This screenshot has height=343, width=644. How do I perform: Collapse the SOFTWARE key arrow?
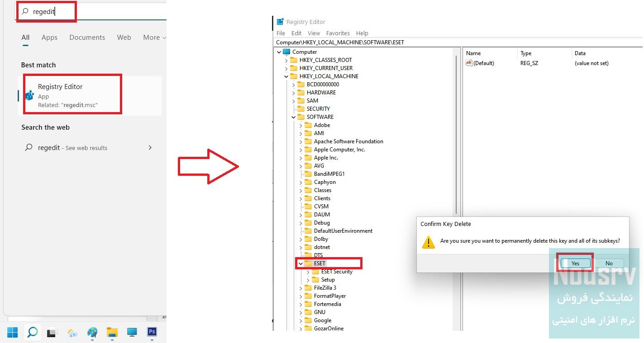click(x=293, y=117)
